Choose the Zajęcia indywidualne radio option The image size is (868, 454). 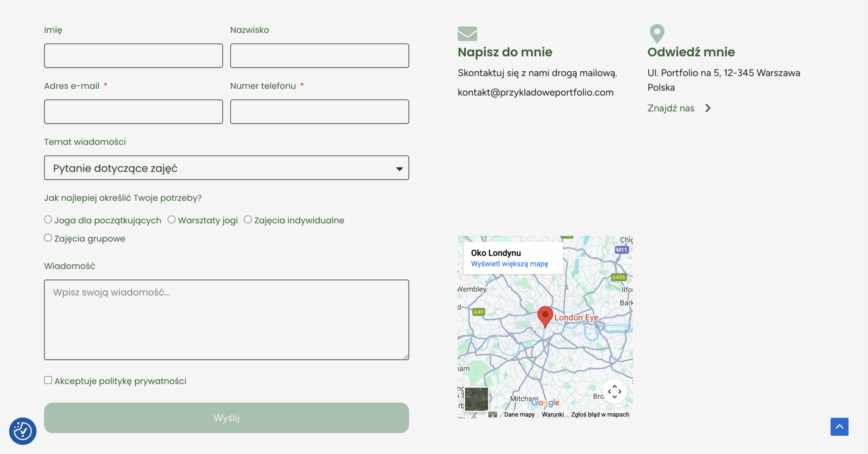coord(248,220)
